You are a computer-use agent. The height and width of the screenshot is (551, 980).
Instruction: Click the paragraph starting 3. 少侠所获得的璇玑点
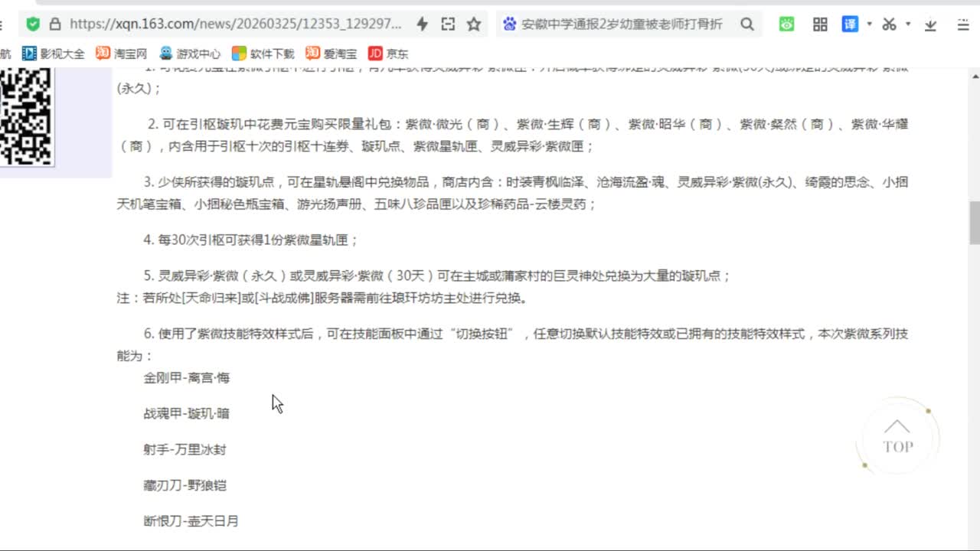(512, 194)
